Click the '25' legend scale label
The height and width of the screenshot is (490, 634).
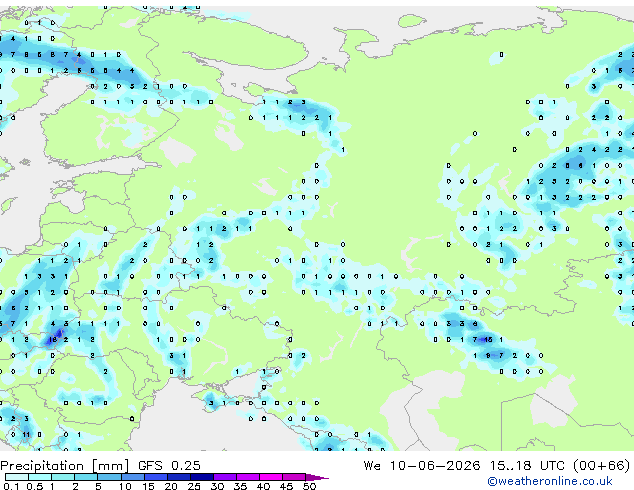click(194, 486)
